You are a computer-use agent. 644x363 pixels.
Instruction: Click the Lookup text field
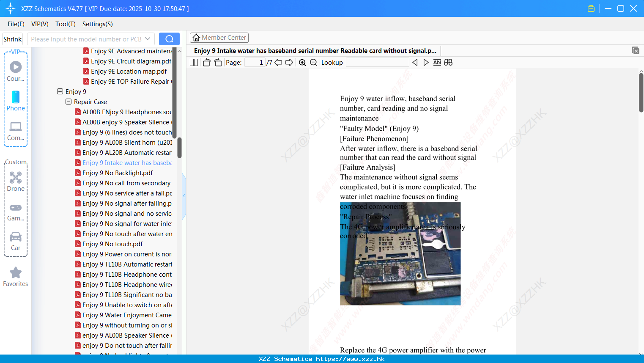(x=377, y=62)
